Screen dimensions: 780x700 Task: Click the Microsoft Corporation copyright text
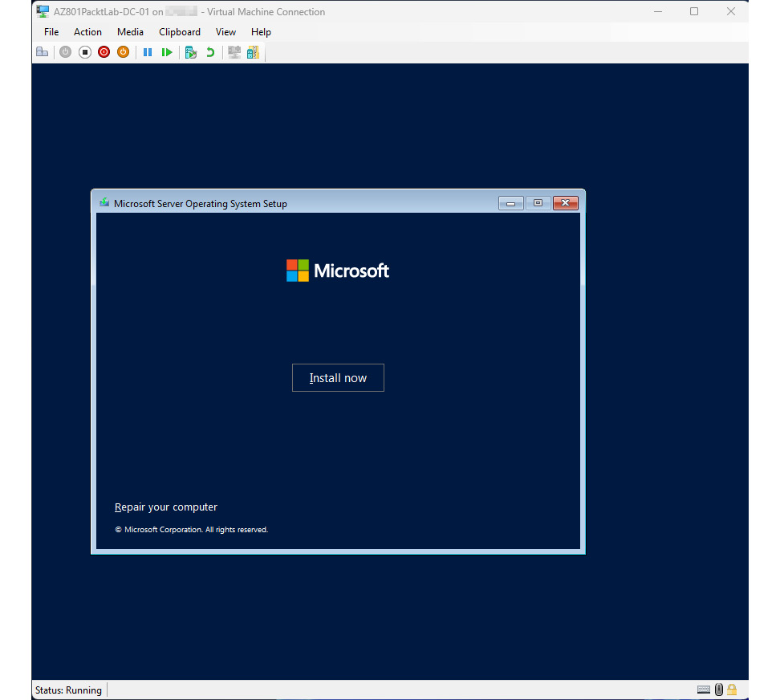[x=192, y=529]
